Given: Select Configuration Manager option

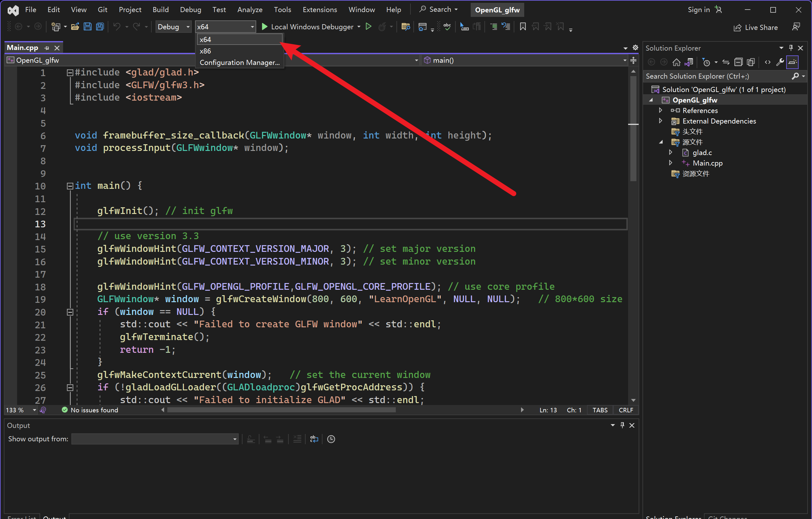Looking at the screenshot, I should click(x=240, y=62).
